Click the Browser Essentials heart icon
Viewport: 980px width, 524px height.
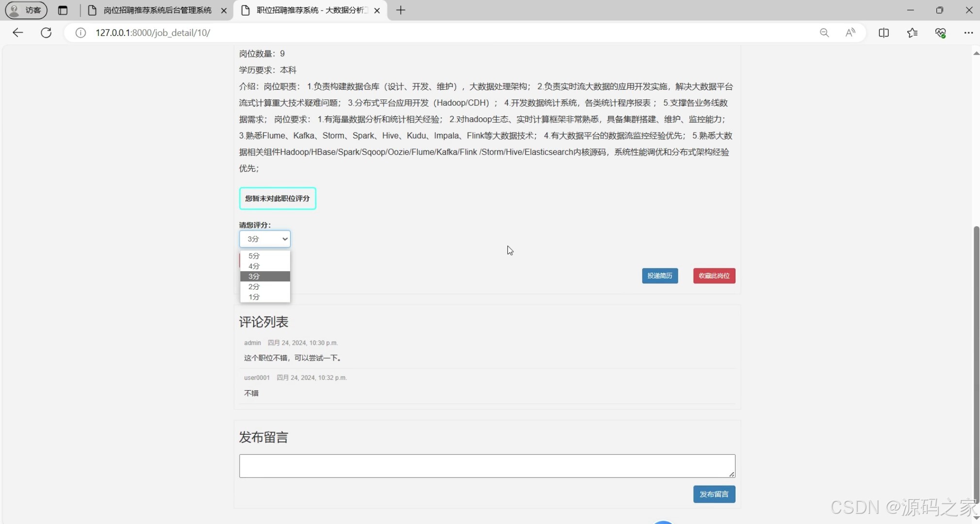tap(940, 33)
